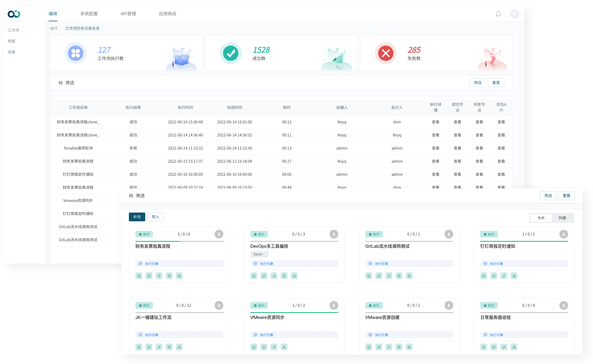Click the 新增 button
This screenshot has height=364, width=593.
tap(137, 217)
